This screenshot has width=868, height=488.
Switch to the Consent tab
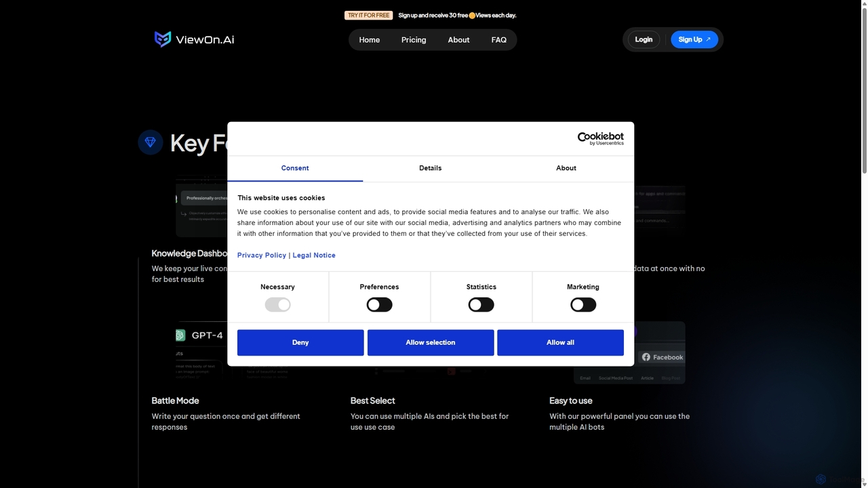tap(295, 168)
